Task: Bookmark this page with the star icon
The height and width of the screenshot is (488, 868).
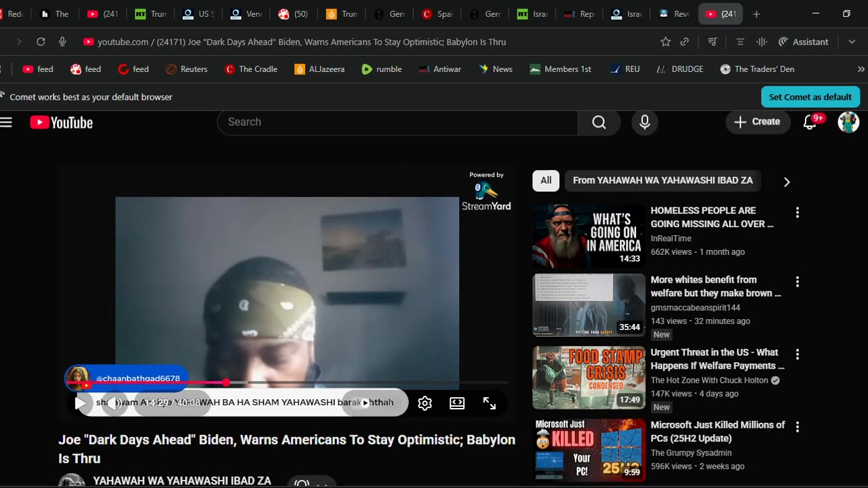Action: [x=666, y=42]
